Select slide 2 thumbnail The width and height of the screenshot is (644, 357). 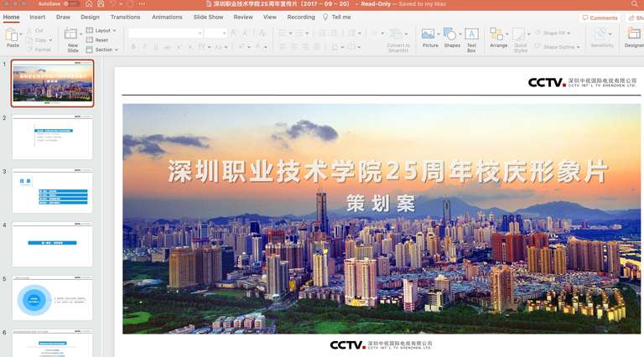pos(52,137)
